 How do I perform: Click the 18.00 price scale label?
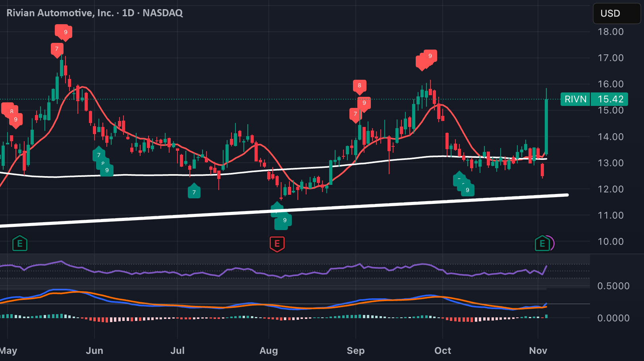611,32
